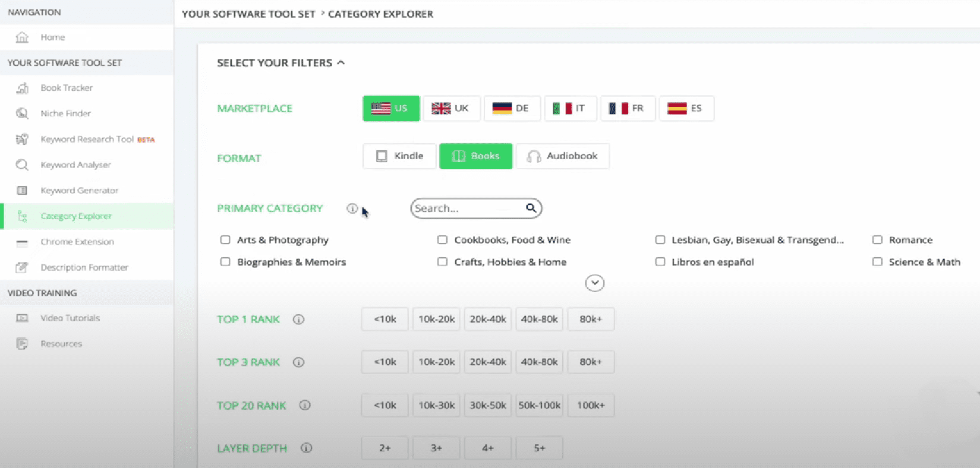Expand more primary categories with the chevron
The image size is (980, 468).
[594, 283]
